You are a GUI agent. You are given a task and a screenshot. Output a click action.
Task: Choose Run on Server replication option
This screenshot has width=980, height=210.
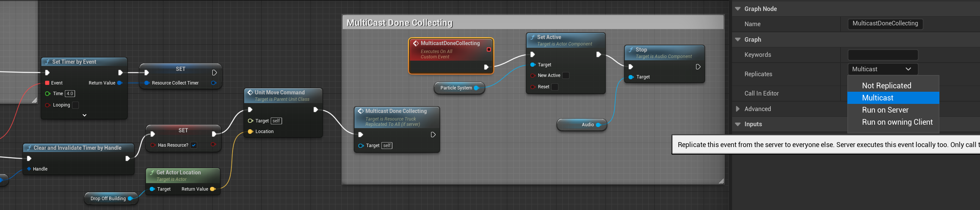(x=885, y=110)
